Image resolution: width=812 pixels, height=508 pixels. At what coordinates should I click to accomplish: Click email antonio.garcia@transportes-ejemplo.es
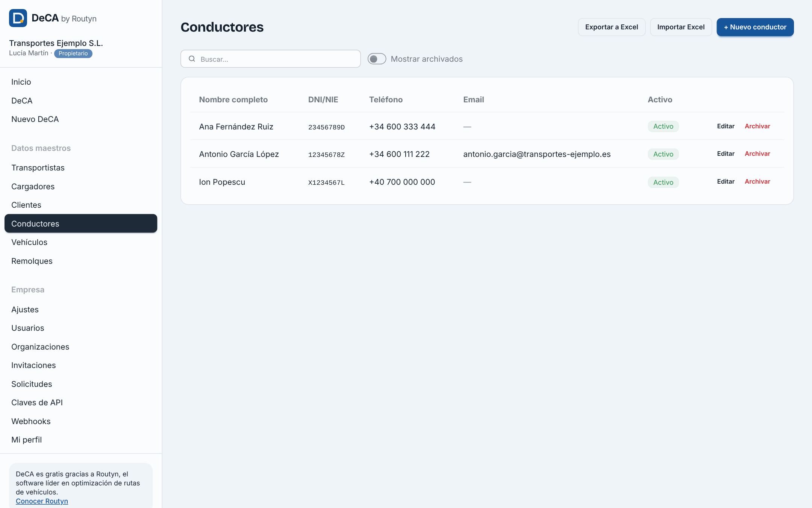click(537, 154)
